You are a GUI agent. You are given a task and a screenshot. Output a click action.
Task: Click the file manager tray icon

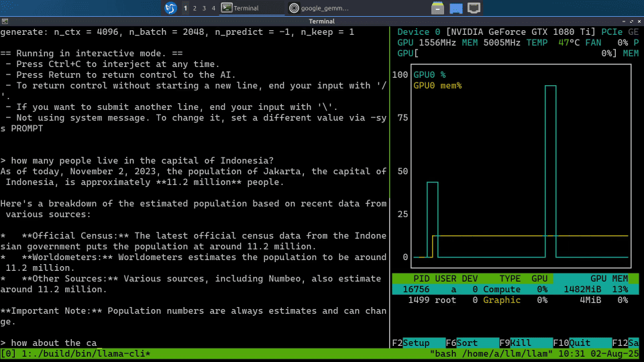(437, 8)
